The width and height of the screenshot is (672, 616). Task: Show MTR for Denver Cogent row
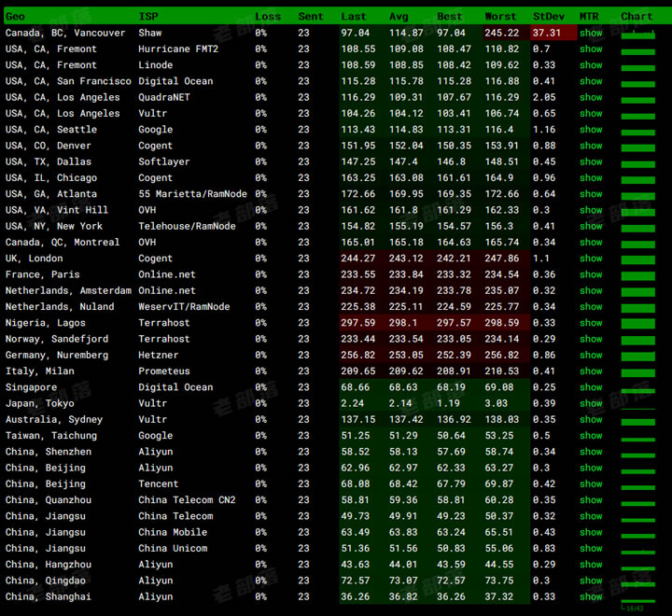pyautogui.click(x=591, y=146)
